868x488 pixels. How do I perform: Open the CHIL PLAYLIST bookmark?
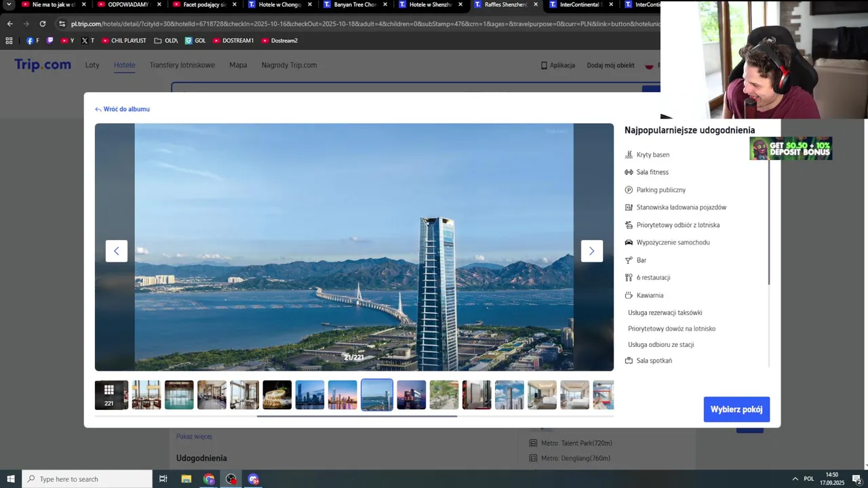click(x=124, y=41)
